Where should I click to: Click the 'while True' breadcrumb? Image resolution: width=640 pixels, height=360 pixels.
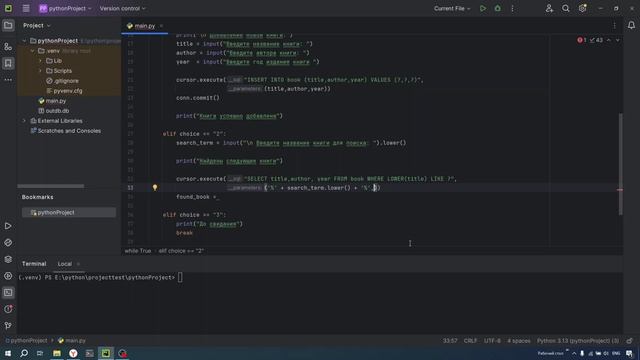(x=138, y=251)
